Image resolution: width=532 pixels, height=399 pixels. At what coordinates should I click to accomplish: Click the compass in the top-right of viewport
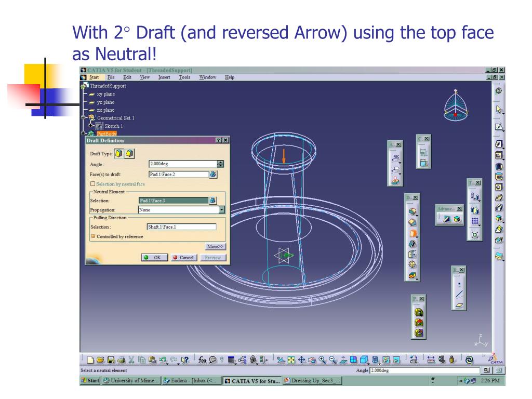point(456,106)
